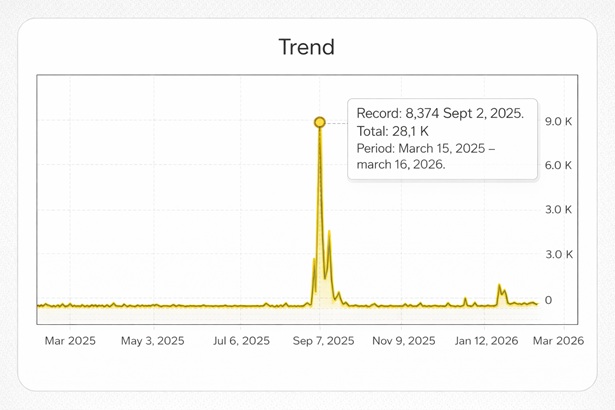Select the "Jan 12, 2026" axis label

486,341
